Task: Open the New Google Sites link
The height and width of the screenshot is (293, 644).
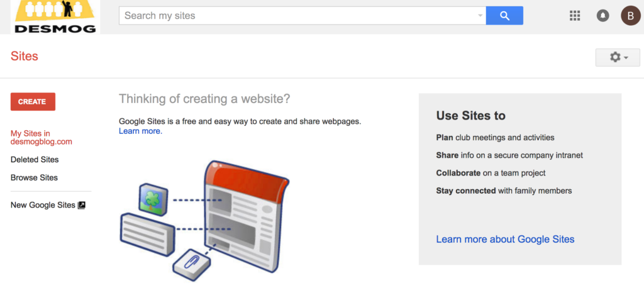Action: (x=43, y=205)
